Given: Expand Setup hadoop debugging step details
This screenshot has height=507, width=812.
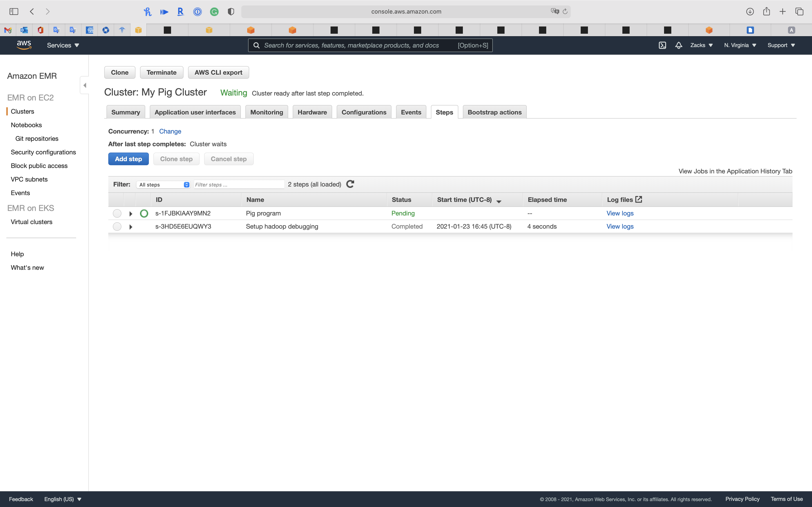Looking at the screenshot, I should point(131,227).
